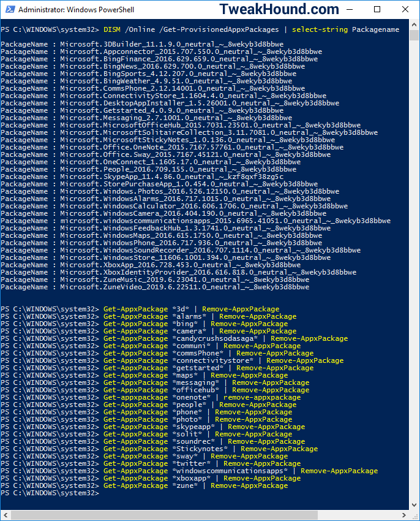Click the WindowsCalculator package line
The width and height of the screenshot is (420, 521).
[x=174, y=206]
